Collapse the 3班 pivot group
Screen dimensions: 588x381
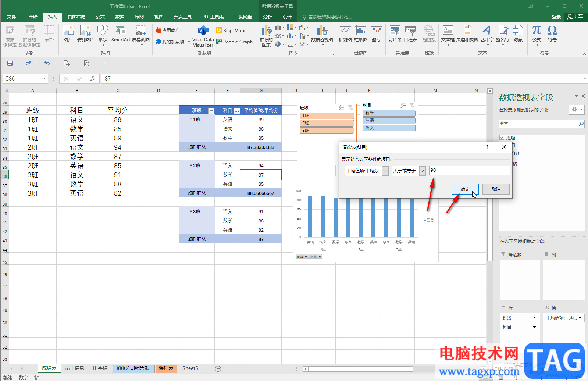click(191, 212)
